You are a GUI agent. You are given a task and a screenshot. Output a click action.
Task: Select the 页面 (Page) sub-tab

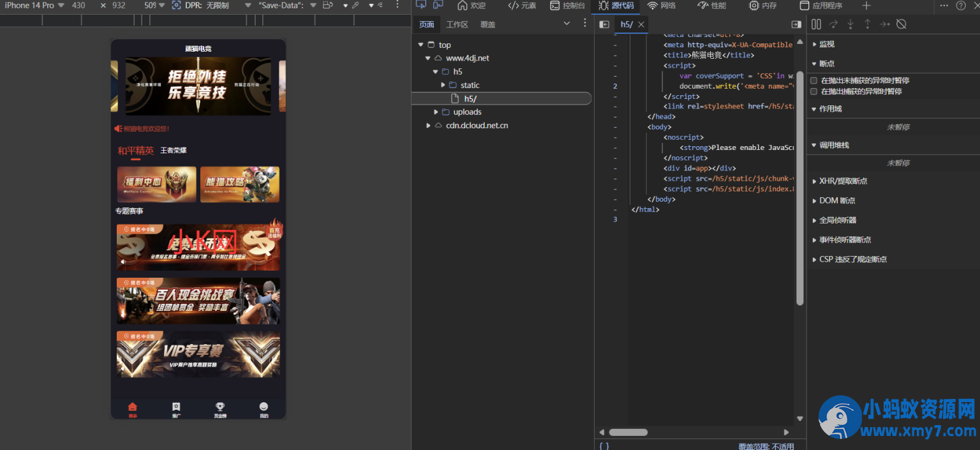pyautogui.click(x=427, y=24)
